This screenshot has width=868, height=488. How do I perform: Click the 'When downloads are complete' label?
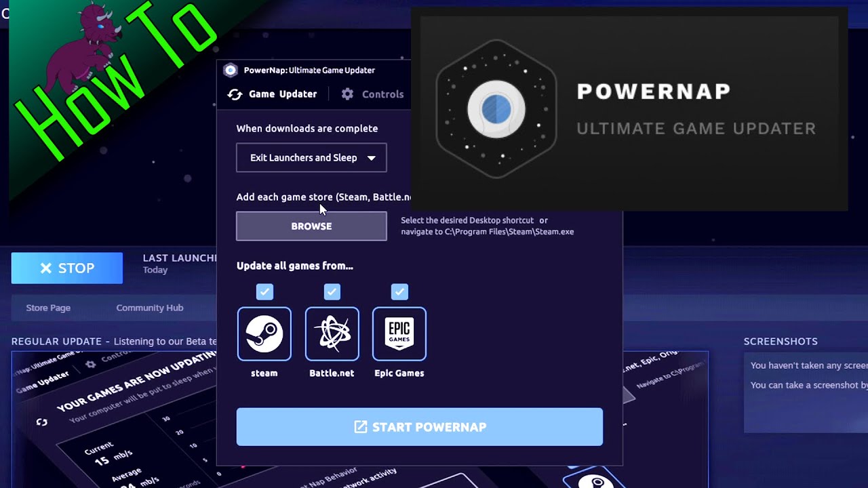coord(307,128)
